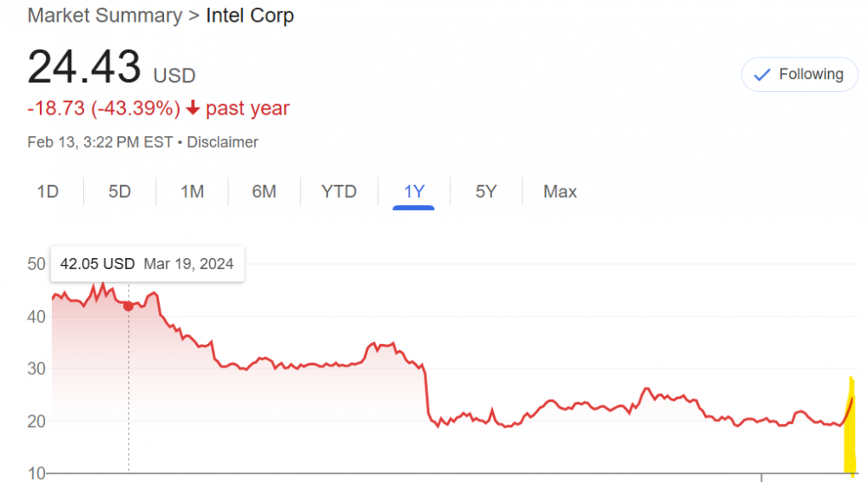Screen dimensions: 868x482
Task: Show the Max time range
Action: pos(560,191)
